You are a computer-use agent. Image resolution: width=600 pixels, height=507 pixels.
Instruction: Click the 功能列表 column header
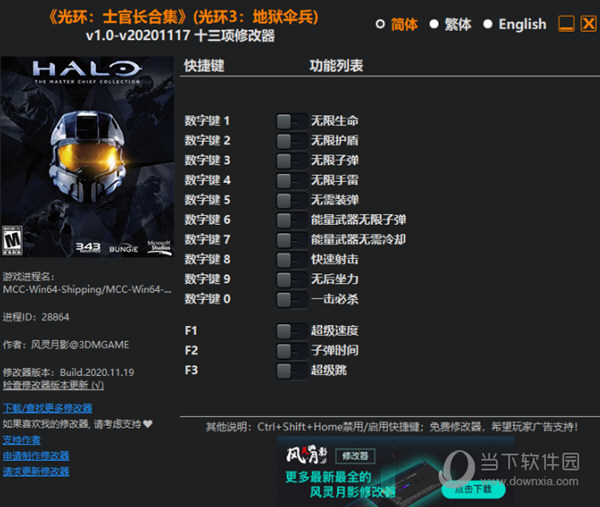(x=336, y=66)
